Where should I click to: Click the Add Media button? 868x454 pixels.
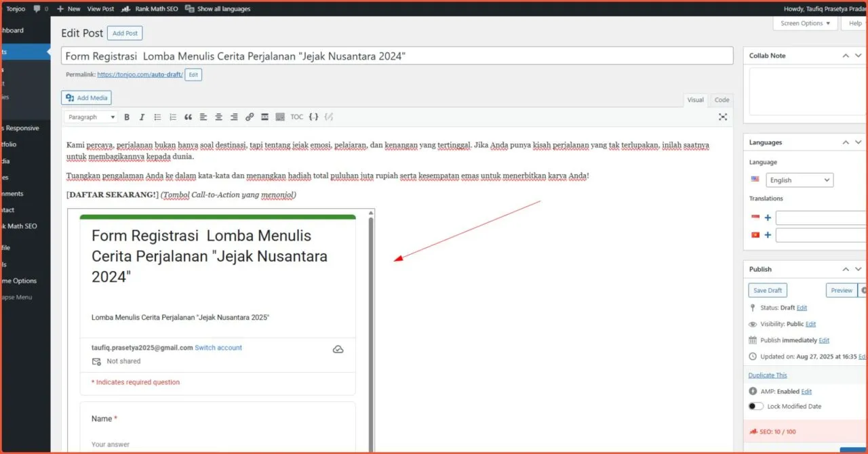pyautogui.click(x=86, y=98)
